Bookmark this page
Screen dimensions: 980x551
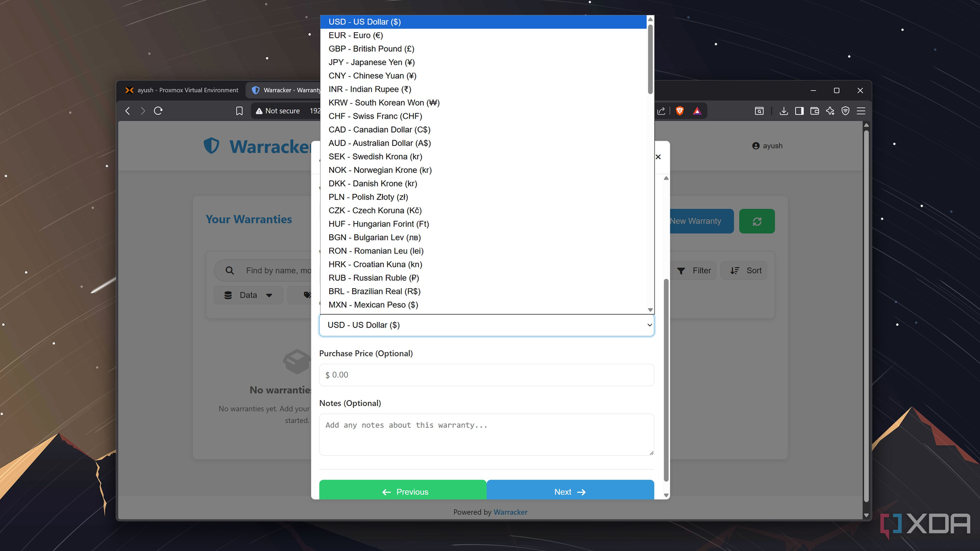click(239, 111)
